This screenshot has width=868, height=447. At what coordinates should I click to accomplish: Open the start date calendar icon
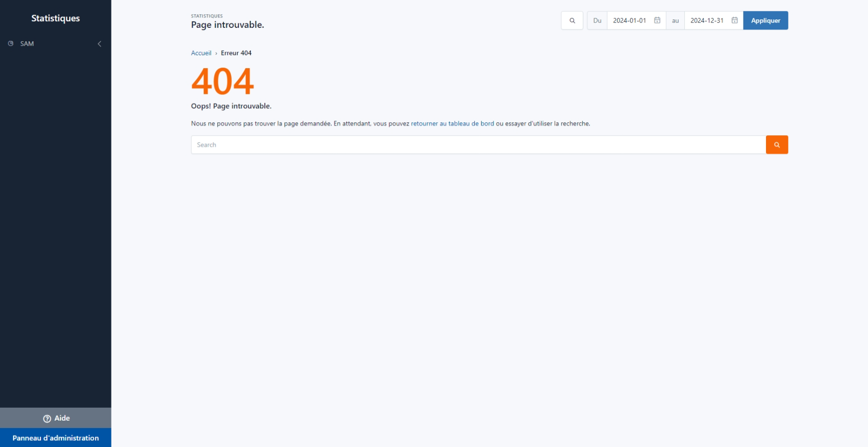pyautogui.click(x=657, y=20)
